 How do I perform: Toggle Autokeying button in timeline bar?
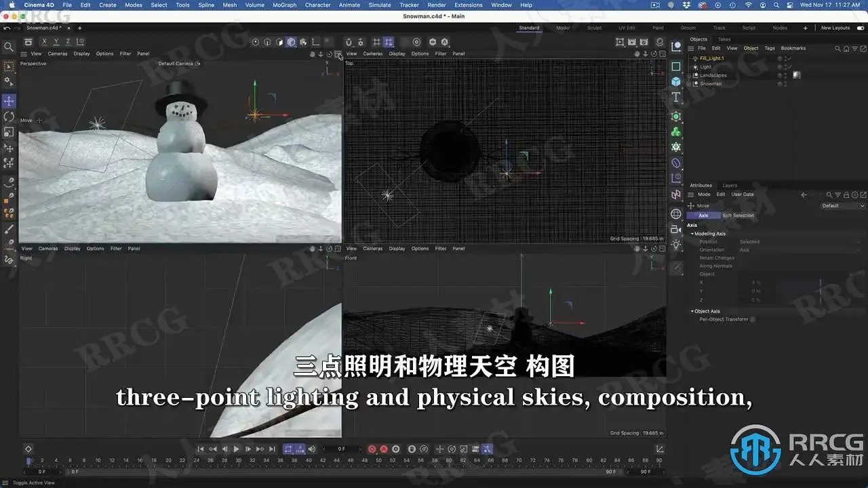383,449
